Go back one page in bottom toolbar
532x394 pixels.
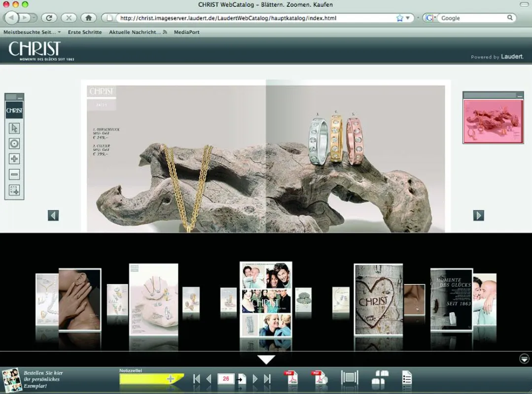point(209,379)
